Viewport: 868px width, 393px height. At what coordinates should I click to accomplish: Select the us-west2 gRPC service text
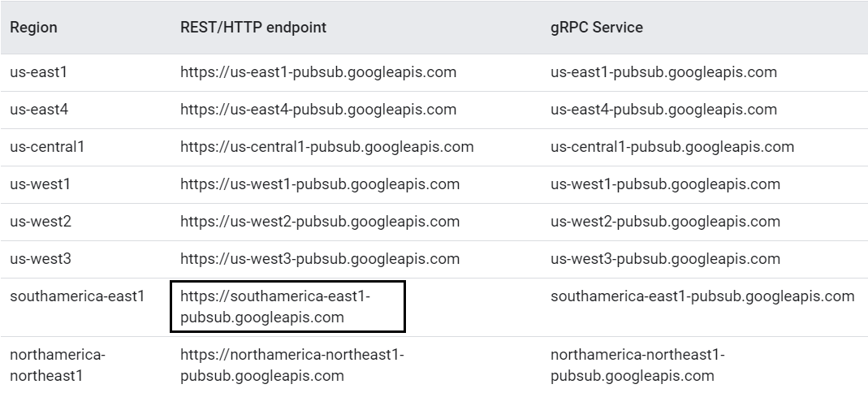(665, 222)
